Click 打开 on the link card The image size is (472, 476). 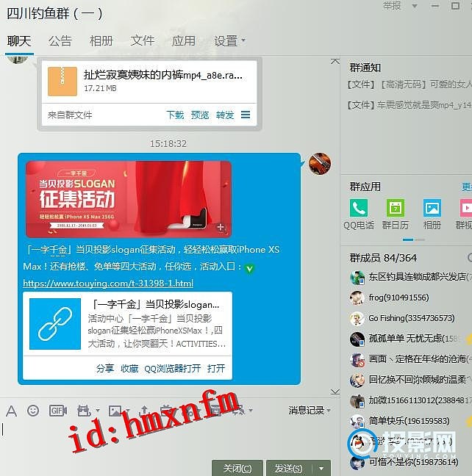pos(216,368)
